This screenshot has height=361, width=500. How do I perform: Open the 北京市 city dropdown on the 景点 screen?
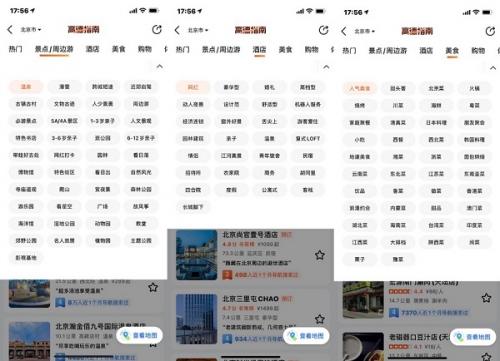31,30
